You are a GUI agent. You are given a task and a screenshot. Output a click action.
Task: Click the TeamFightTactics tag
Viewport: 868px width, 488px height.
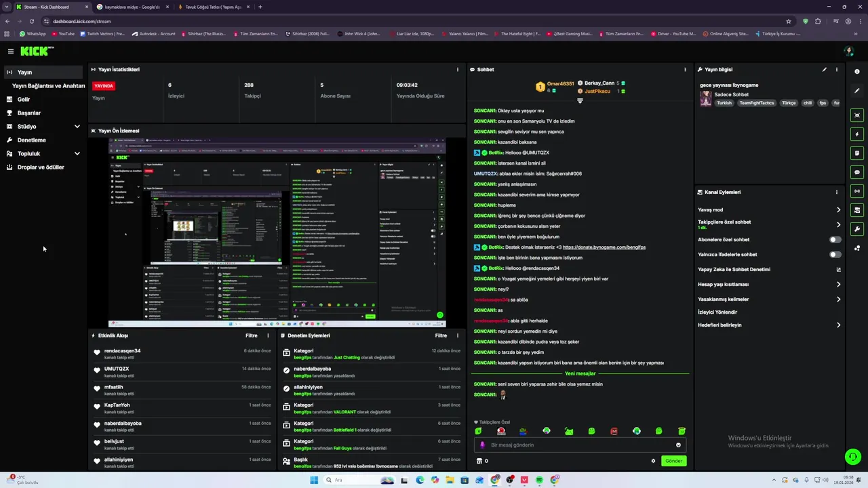(x=757, y=103)
